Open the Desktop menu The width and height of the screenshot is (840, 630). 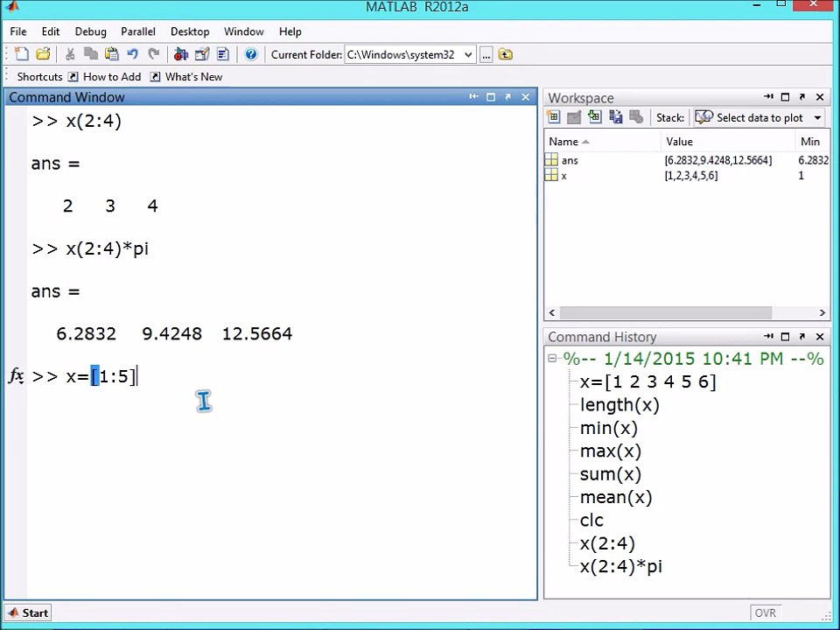[190, 31]
